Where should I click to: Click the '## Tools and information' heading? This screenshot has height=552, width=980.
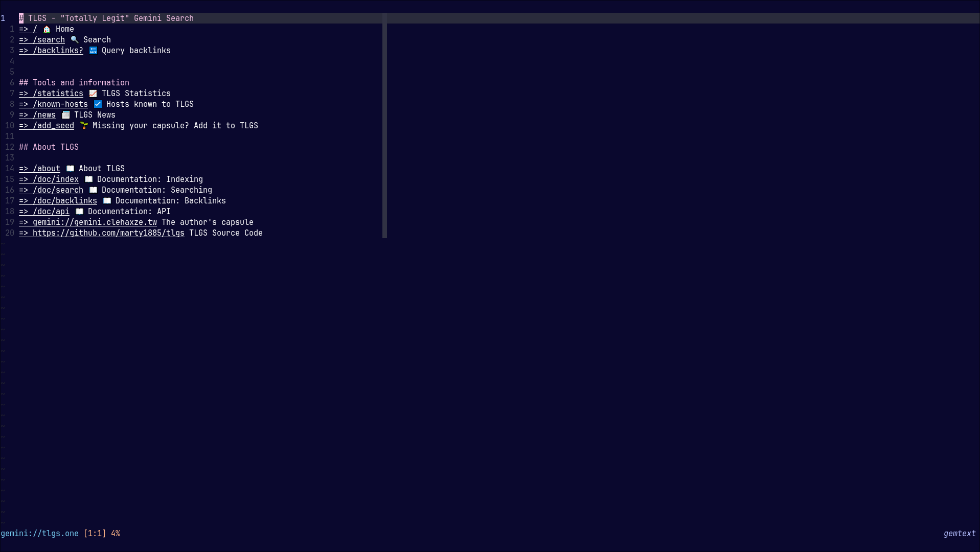pyautogui.click(x=74, y=83)
